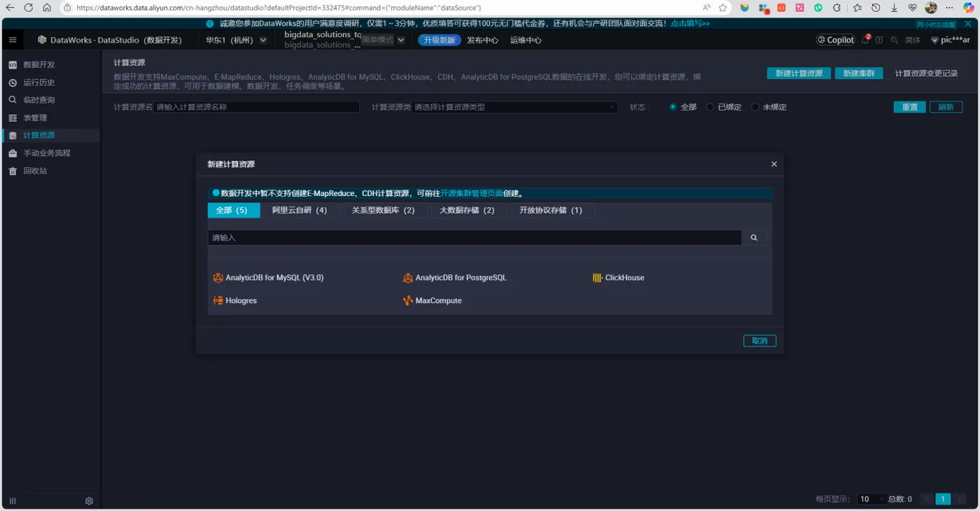Open 手动业务流程 briefcase icon in sidebar
This screenshot has width=980, height=511.
13,153
